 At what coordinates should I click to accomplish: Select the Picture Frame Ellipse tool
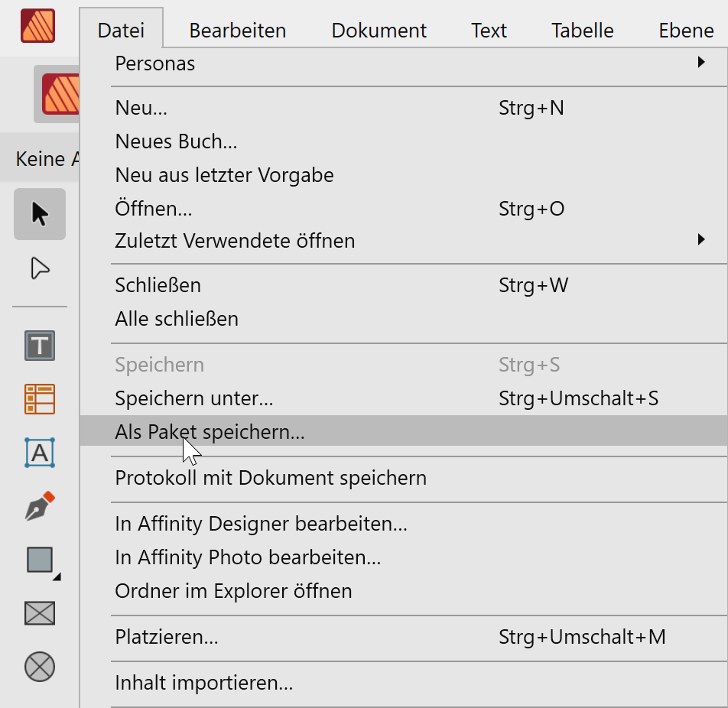(x=40, y=667)
